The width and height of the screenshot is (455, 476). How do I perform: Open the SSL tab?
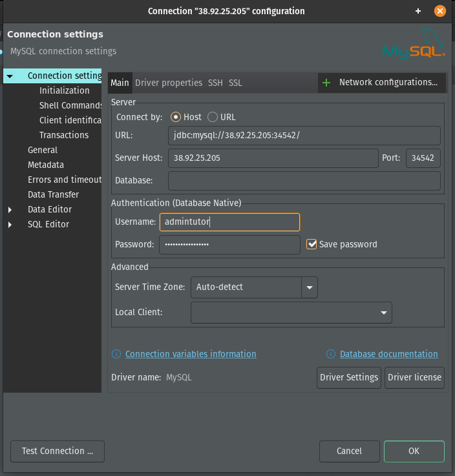235,83
